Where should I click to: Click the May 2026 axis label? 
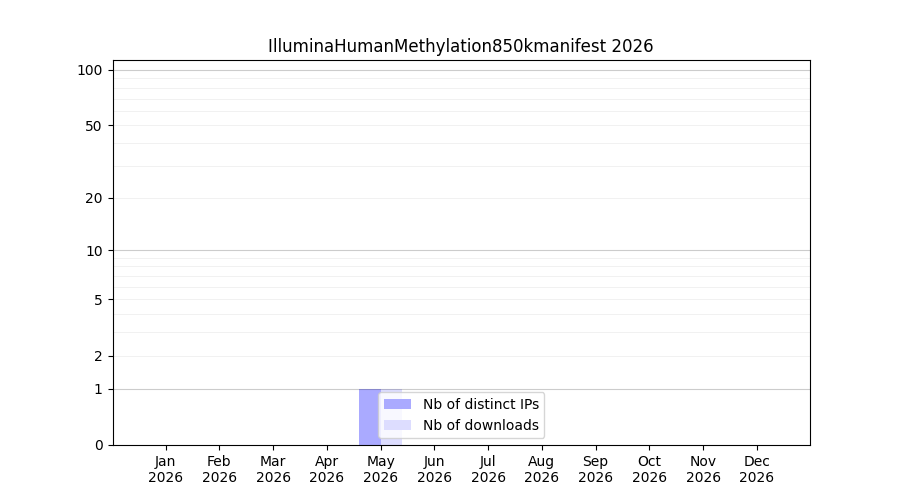click(381, 469)
